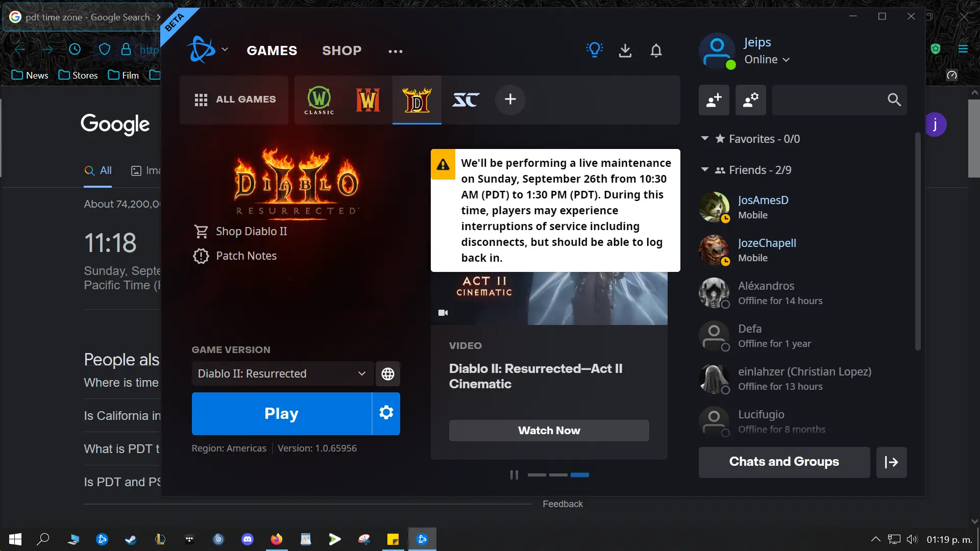Open friend list settings icon
This screenshot has width=980, height=551.
(750, 100)
